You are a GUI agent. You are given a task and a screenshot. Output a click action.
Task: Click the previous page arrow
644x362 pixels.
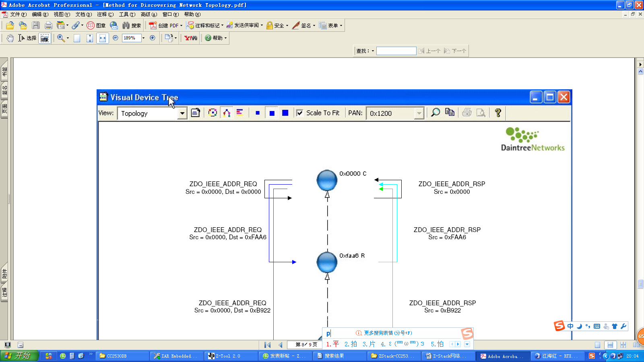pyautogui.click(x=280, y=345)
